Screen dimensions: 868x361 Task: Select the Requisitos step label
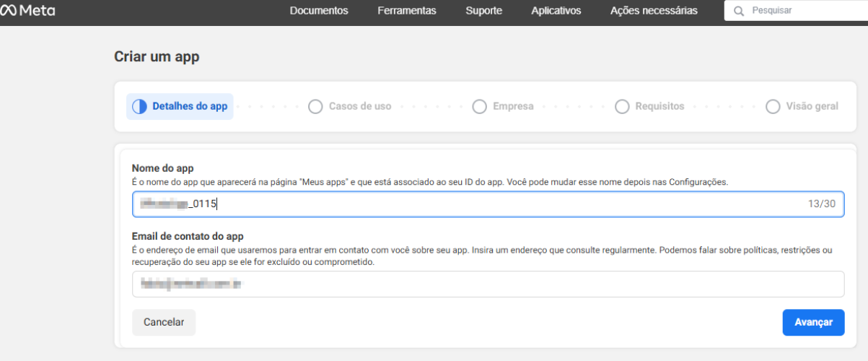(x=659, y=107)
